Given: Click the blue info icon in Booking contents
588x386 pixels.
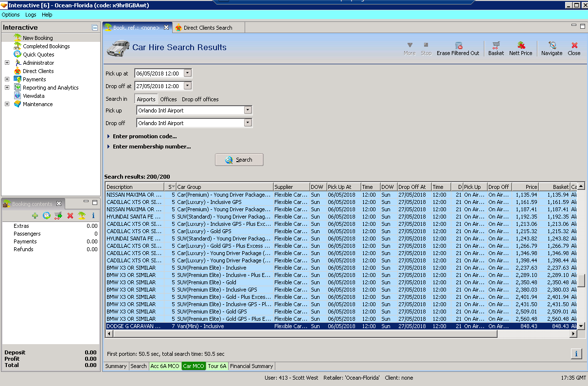Looking at the screenshot, I should (93, 215).
